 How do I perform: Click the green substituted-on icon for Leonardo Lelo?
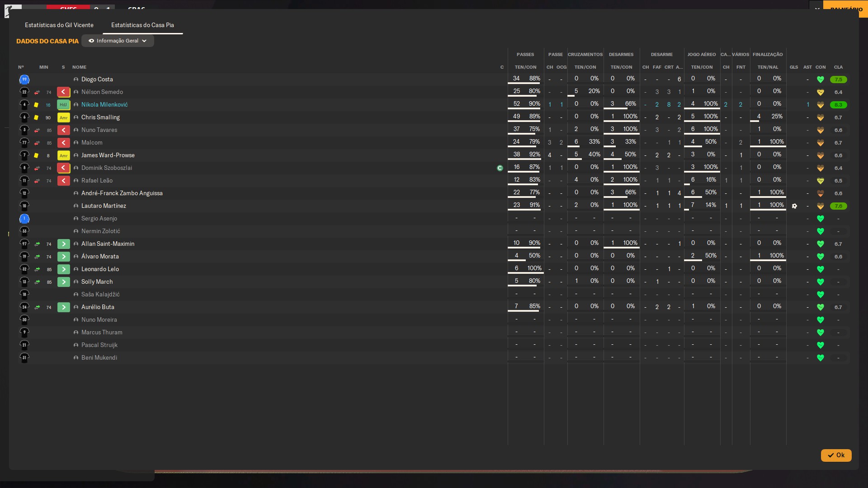click(63, 269)
